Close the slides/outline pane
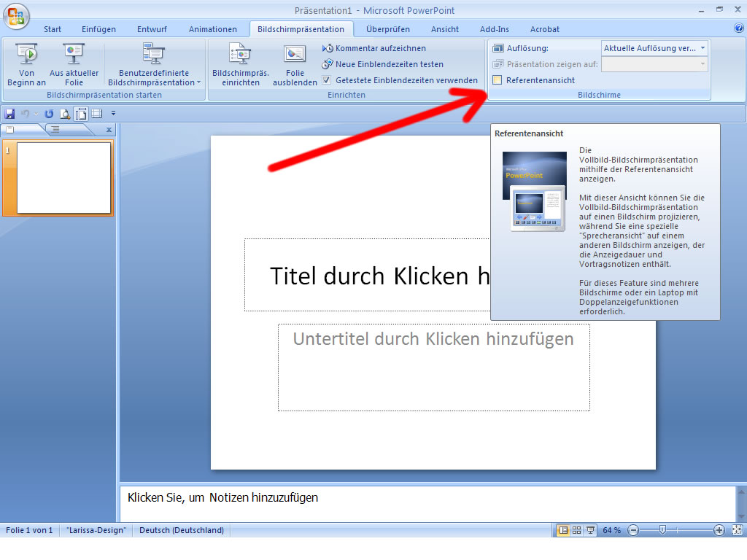747x560 pixels. click(x=109, y=130)
